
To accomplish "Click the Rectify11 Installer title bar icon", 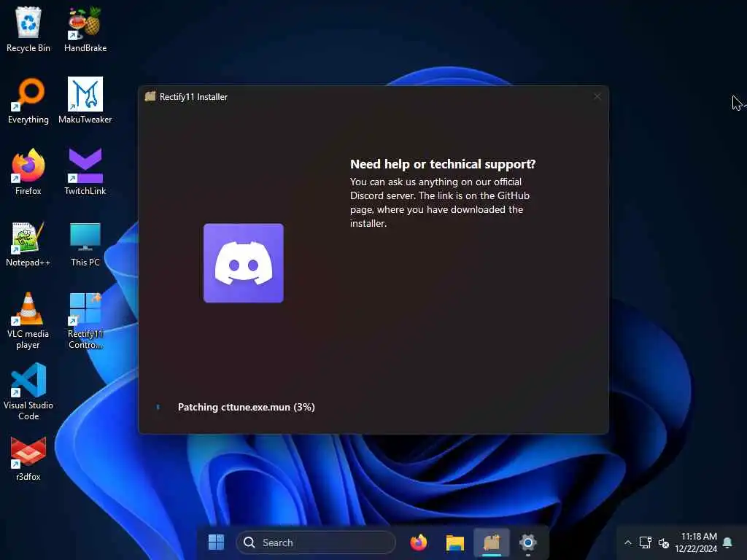I will coord(150,97).
